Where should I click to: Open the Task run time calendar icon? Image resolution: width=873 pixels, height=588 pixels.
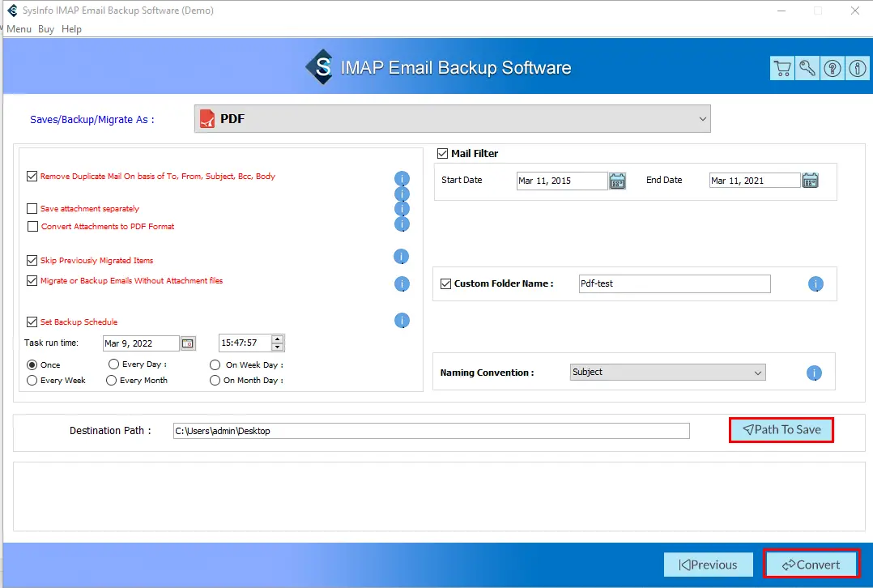pos(188,343)
